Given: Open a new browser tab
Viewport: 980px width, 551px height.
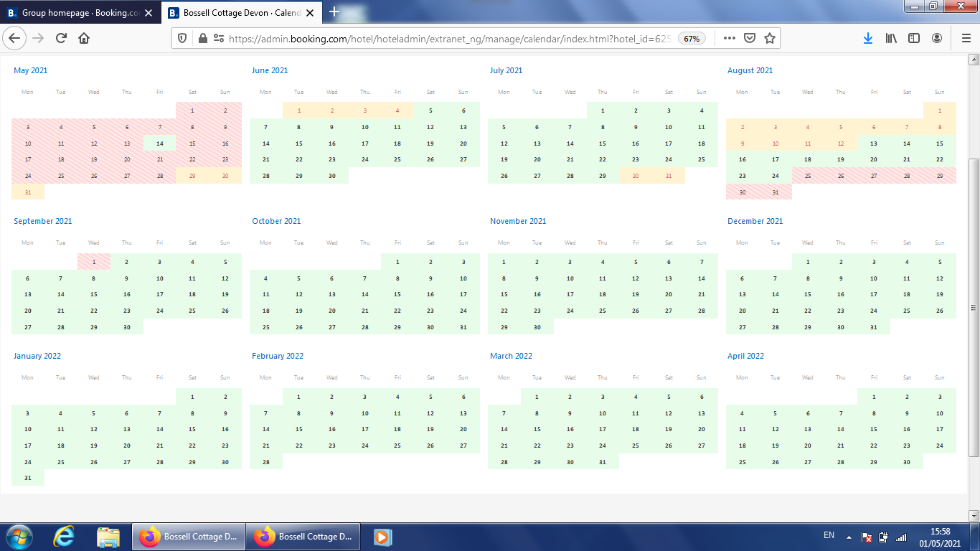Looking at the screenshot, I should tap(334, 12).
